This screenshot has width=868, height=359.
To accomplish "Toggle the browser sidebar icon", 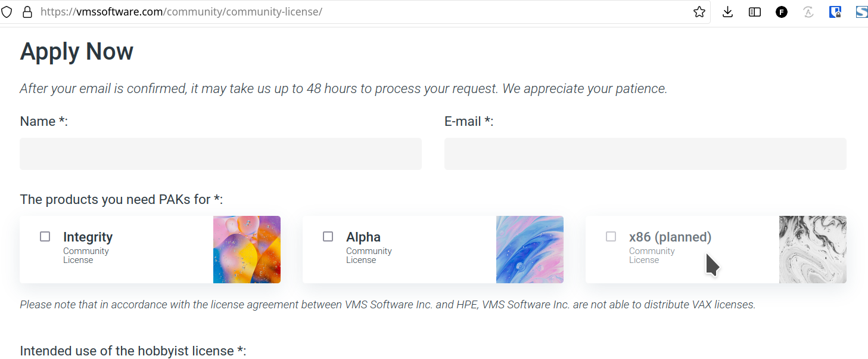I will pos(755,12).
